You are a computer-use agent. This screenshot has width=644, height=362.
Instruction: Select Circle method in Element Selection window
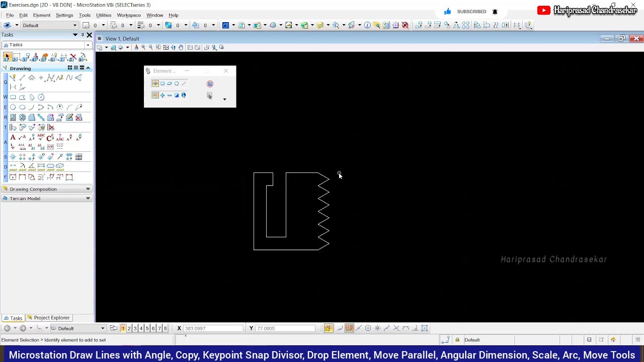point(177,83)
